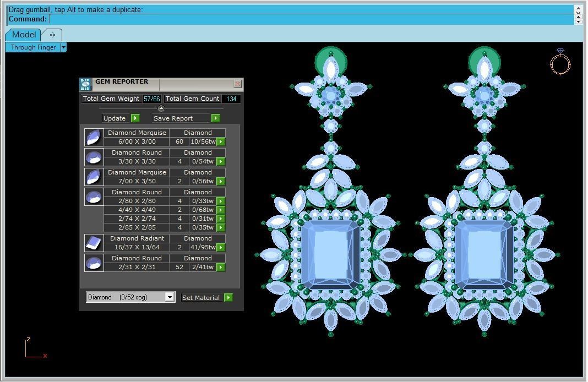This screenshot has width=588, height=382.
Task: Select the Diamond Radiant gem thumbnail
Action: [94, 243]
